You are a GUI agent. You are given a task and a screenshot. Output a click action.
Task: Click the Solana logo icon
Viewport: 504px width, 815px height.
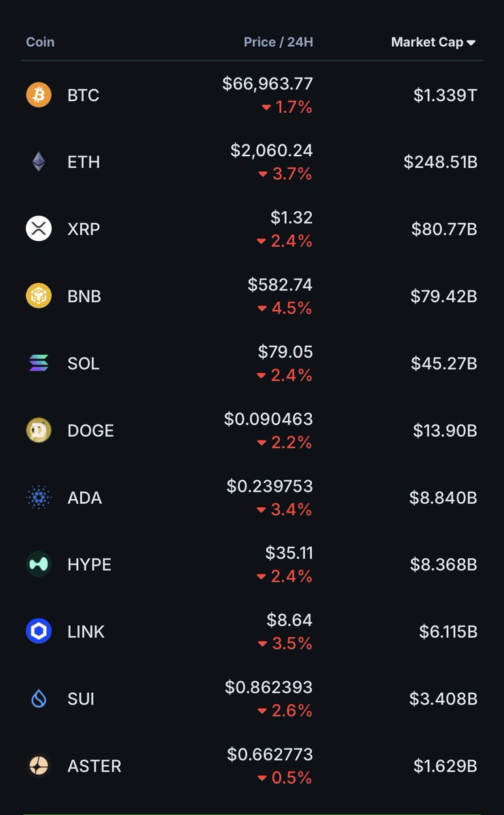pyautogui.click(x=39, y=363)
